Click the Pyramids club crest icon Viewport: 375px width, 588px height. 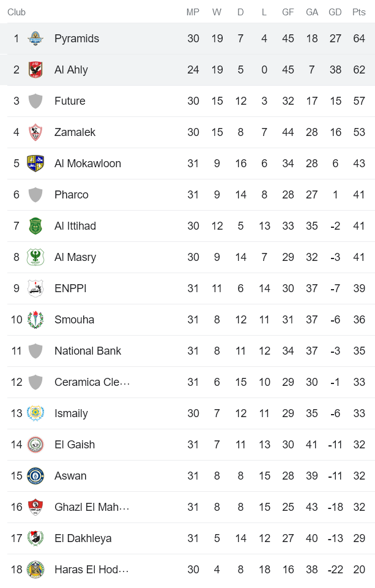coord(35,39)
